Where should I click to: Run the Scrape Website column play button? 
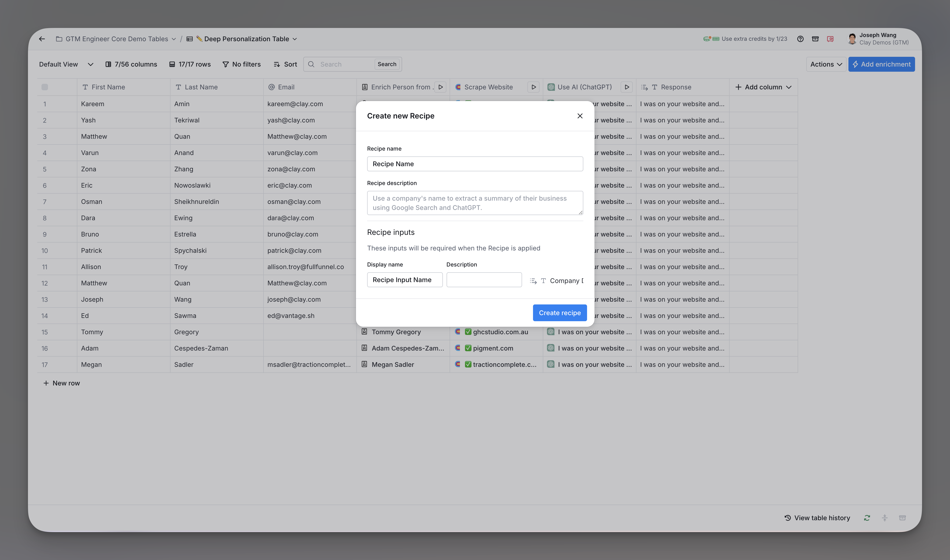[x=533, y=87]
